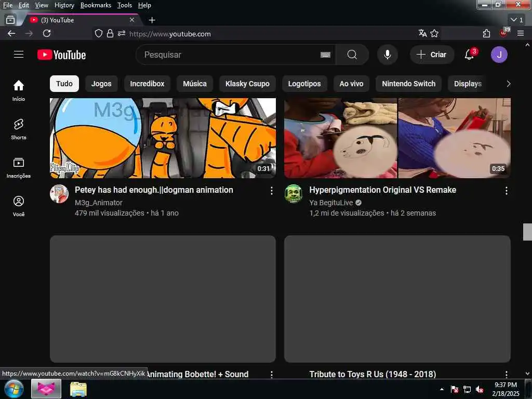Open the Você sidebar section
This screenshot has width=532, height=399.
tap(19, 206)
